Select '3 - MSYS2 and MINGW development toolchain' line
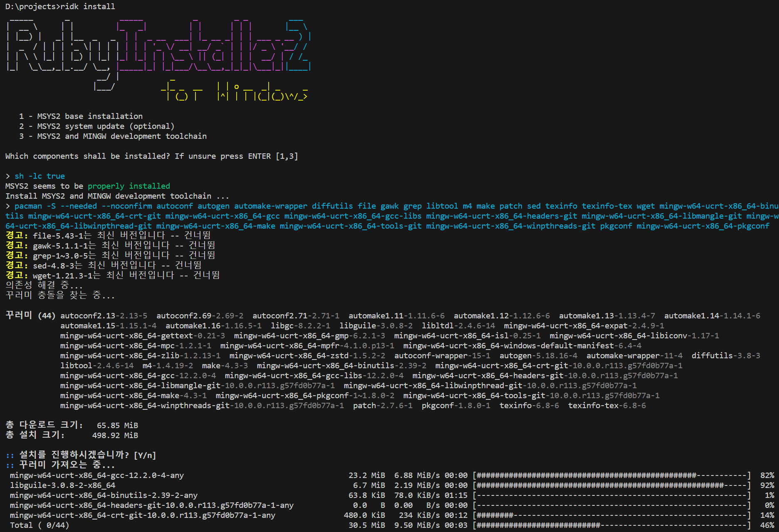The height and width of the screenshot is (532, 779). [x=113, y=136]
